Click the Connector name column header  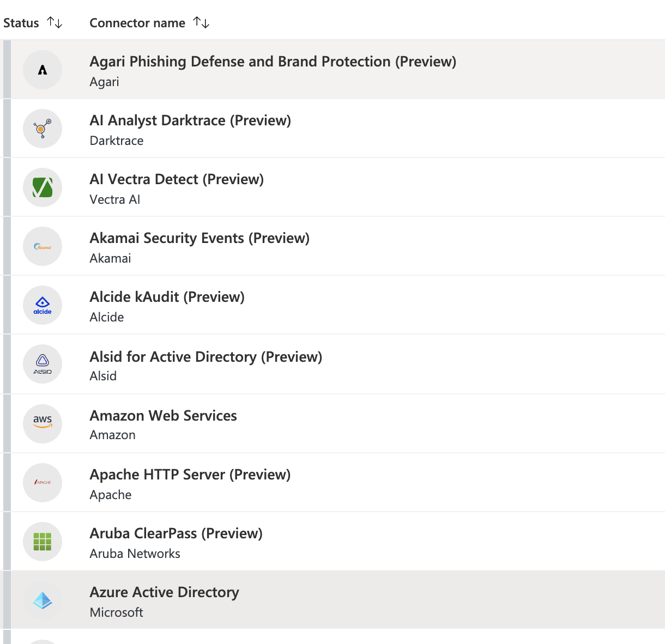point(137,23)
